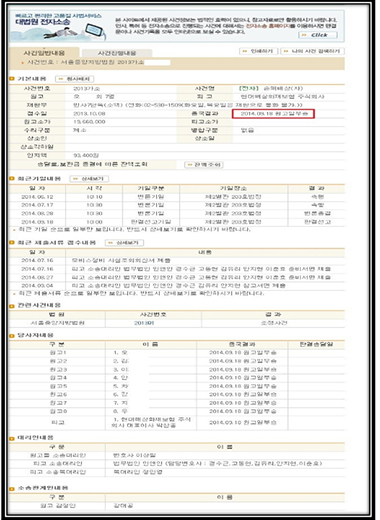The height and width of the screenshot is (520, 380).
Task: Follow the 2013머 related case number link
Action: pos(144,323)
